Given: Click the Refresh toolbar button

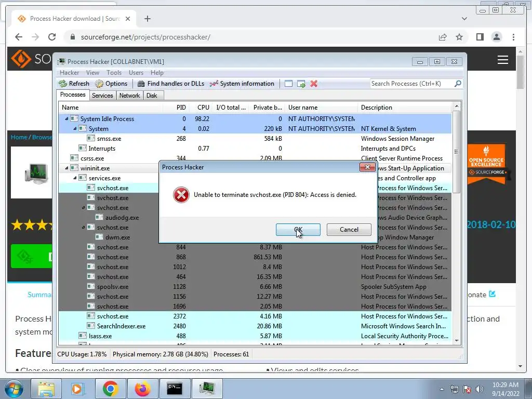Looking at the screenshot, I should coord(74,84).
